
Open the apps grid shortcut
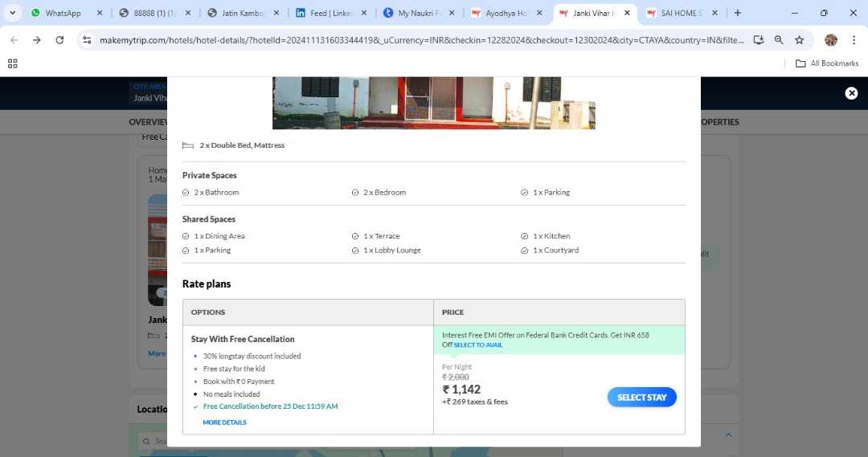[12, 63]
